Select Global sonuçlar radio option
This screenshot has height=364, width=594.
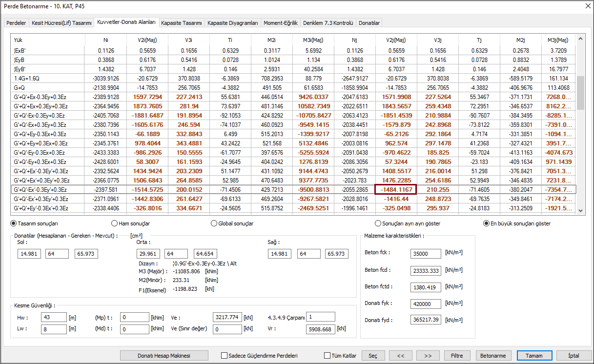click(x=214, y=223)
